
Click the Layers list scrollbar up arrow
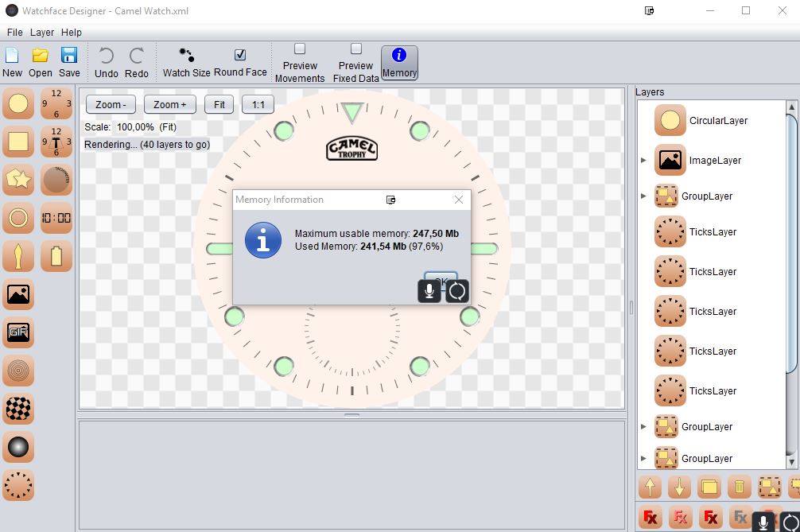(792, 107)
